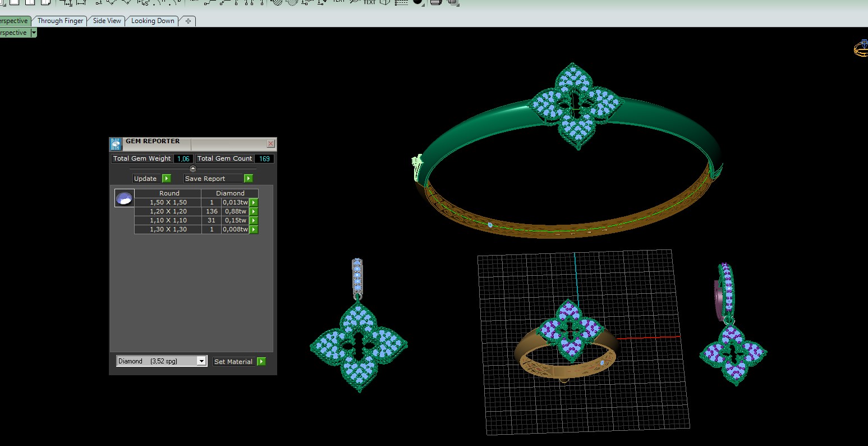Viewport: 868px width, 446px height.
Task: Open the Perspective viewport label dropdown arrow
Action: (34, 33)
